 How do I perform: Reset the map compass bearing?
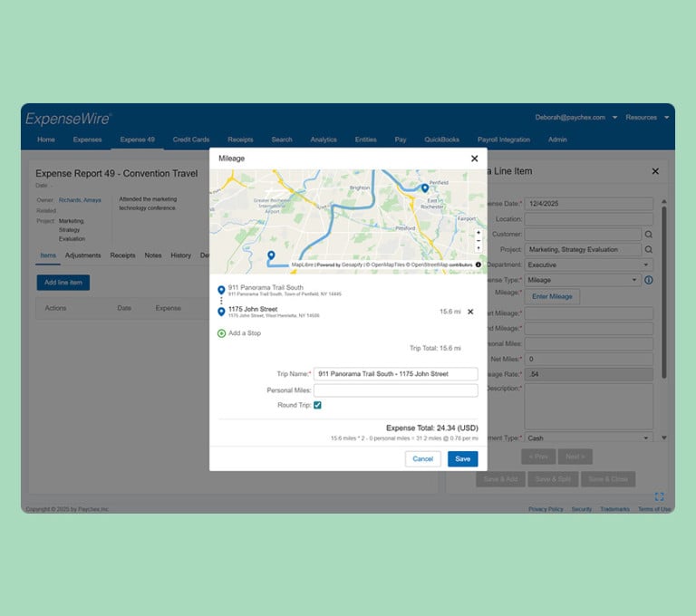point(478,248)
